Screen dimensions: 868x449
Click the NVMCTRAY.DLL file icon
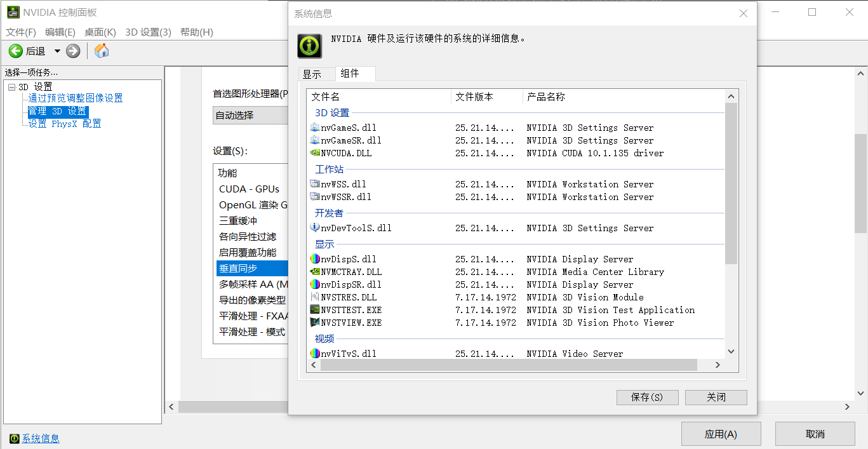[315, 272]
